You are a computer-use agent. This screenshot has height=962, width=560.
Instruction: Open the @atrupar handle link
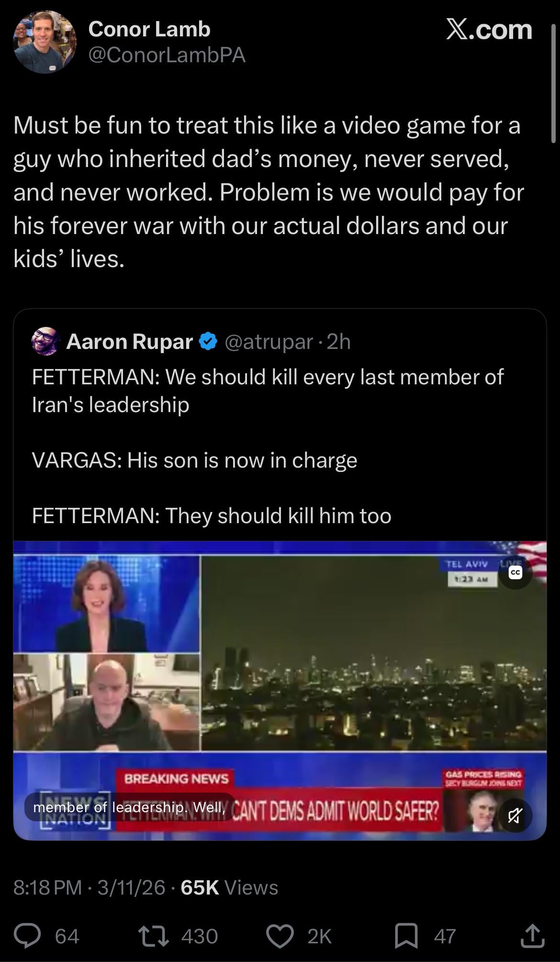tap(268, 342)
